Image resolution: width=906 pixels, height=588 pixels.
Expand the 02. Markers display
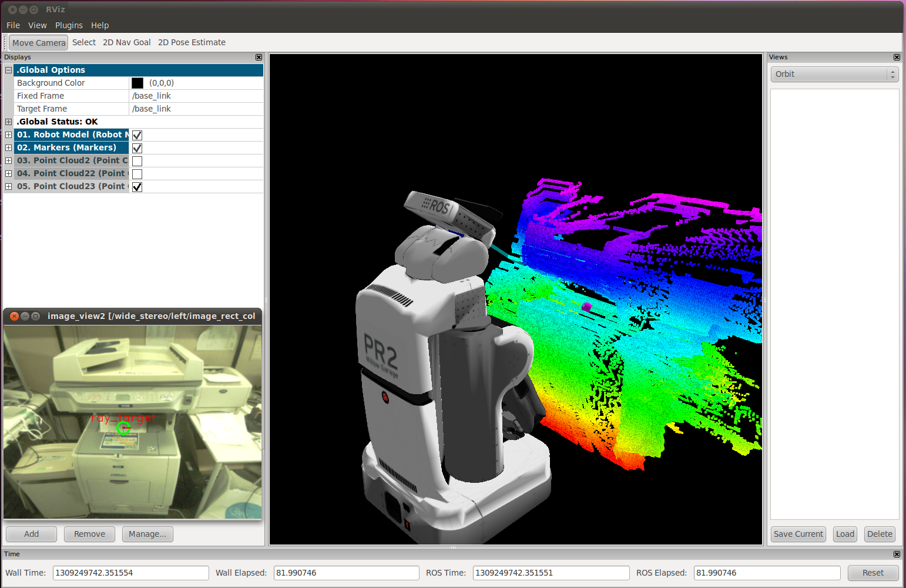tap(8, 147)
